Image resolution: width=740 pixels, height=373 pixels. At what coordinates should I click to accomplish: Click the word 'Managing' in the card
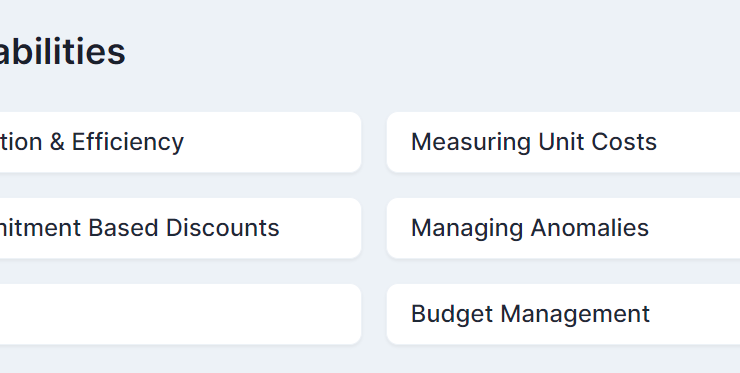[x=467, y=228]
